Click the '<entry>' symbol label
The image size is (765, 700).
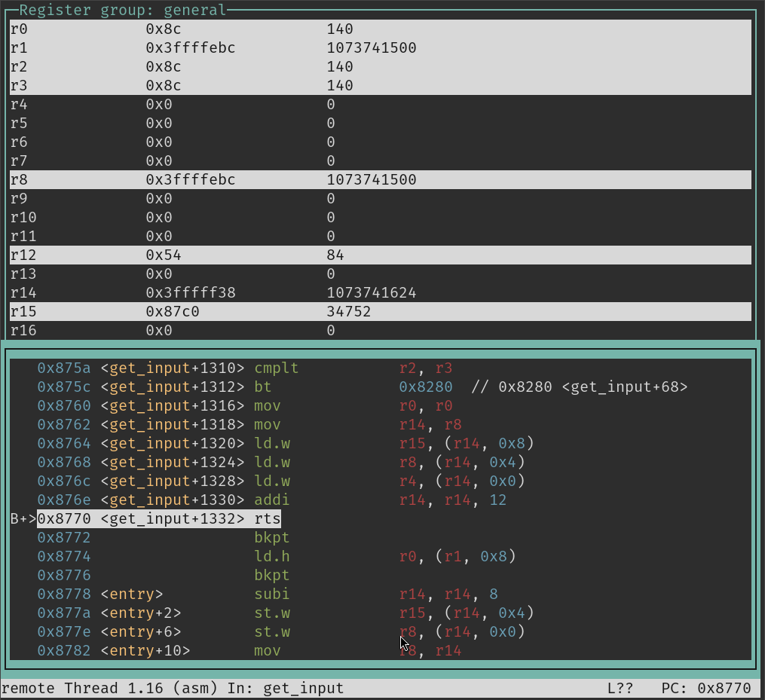(132, 595)
